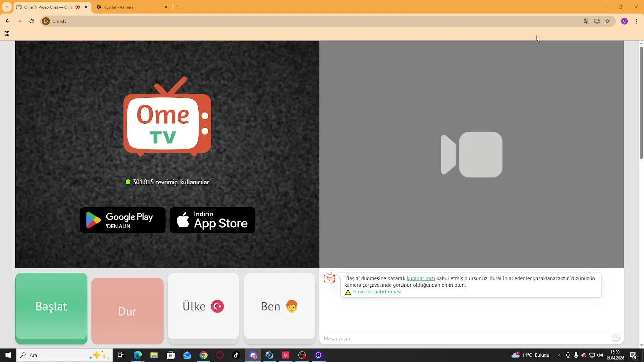Open the Windows Start menu
The height and width of the screenshot is (362, 644).
(8, 355)
